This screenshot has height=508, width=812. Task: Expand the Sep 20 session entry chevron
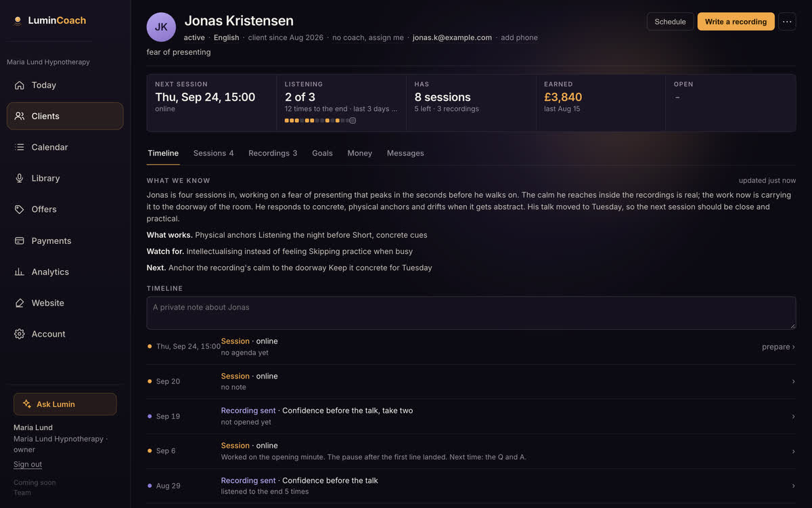point(793,381)
